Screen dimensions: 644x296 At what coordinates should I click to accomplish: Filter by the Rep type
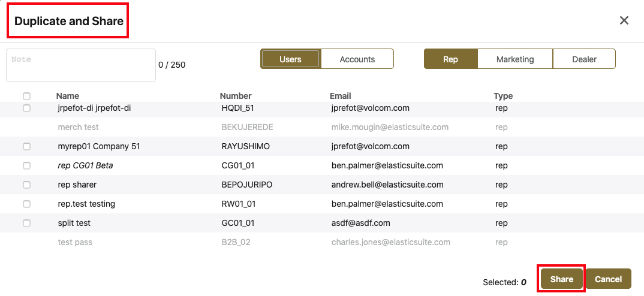[450, 59]
